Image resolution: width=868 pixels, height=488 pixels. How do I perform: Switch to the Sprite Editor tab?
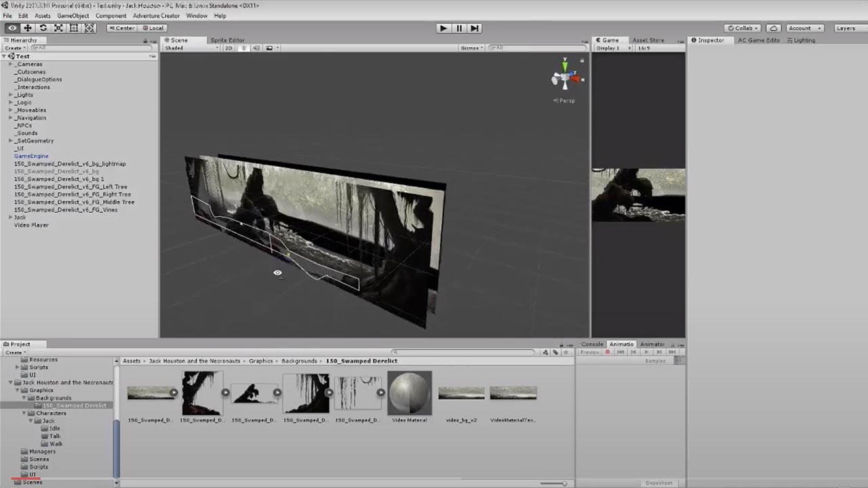pyautogui.click(x=227, y=40)
